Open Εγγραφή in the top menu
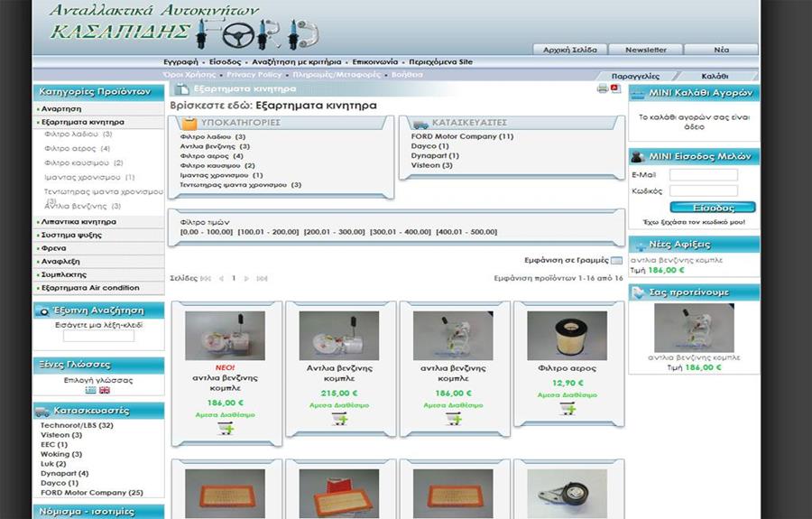 (180, 61)
